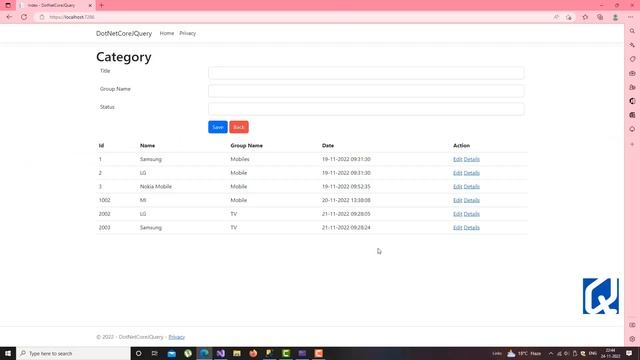Image resolution: width=640 pixels, height=360 pixels.
Task: Click the blue Save button
Action: pos(218,127)
